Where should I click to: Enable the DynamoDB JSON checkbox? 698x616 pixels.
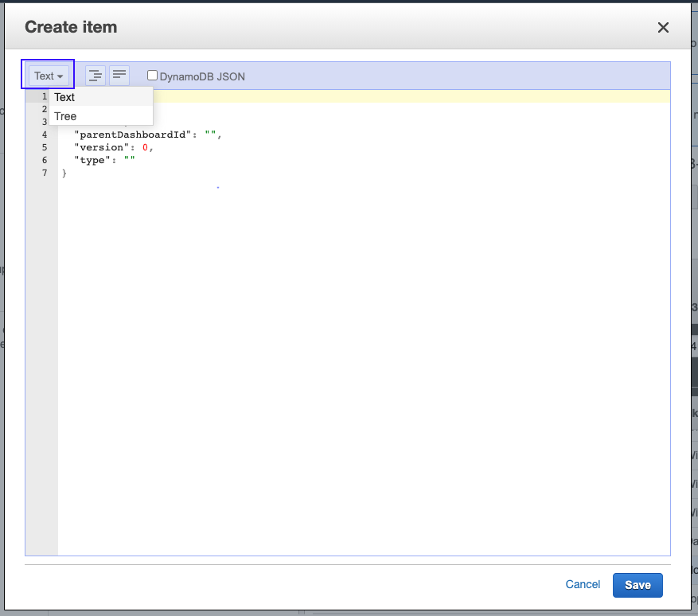pos(152,76)
